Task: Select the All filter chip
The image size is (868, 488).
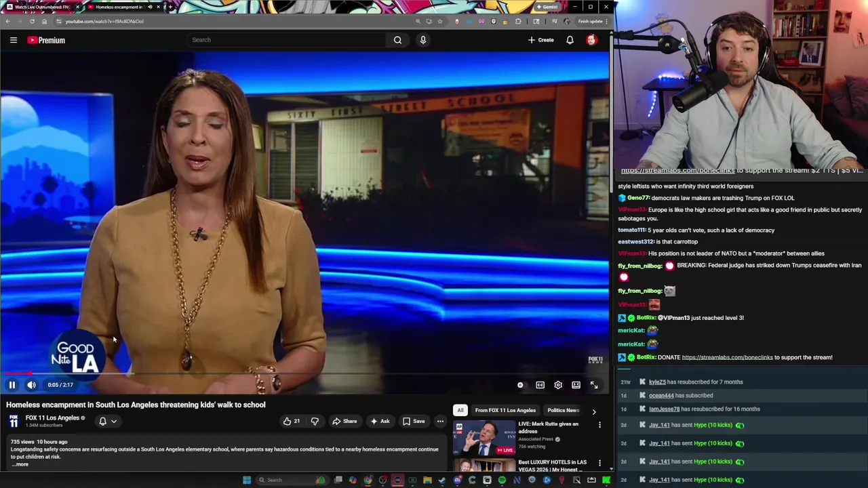Action: [x=460, y=411]
